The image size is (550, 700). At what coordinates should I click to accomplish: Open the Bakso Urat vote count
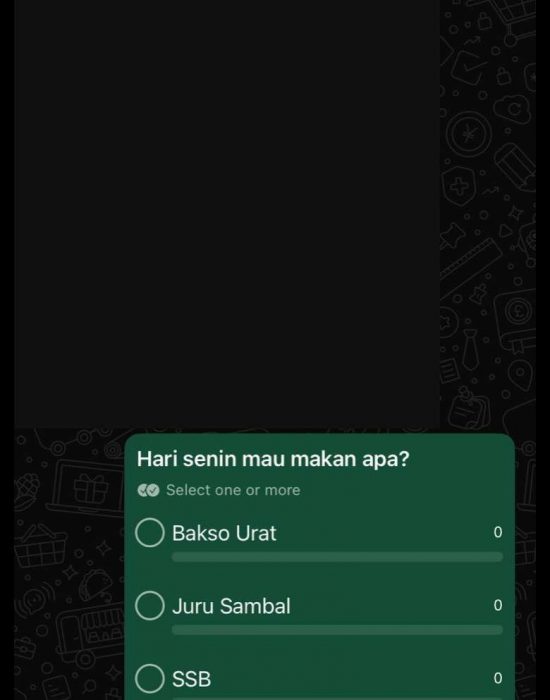point(498,532)
